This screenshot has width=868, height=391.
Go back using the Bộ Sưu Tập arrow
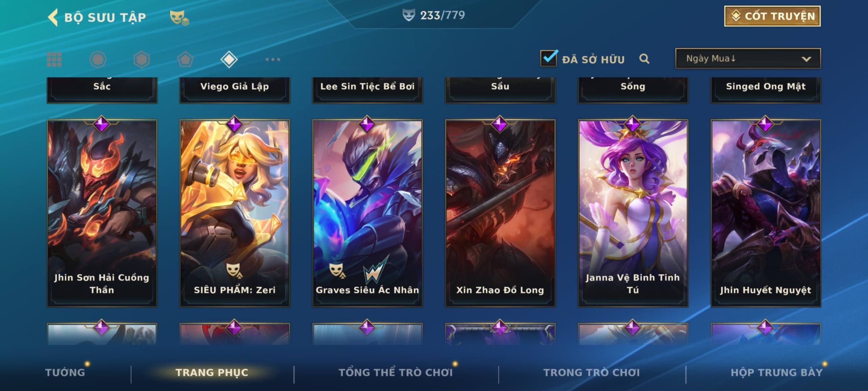[53, 17]
